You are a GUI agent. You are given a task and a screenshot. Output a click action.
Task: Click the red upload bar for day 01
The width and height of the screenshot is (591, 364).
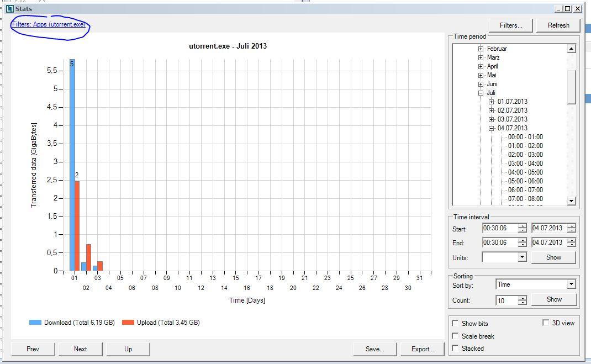77,226
